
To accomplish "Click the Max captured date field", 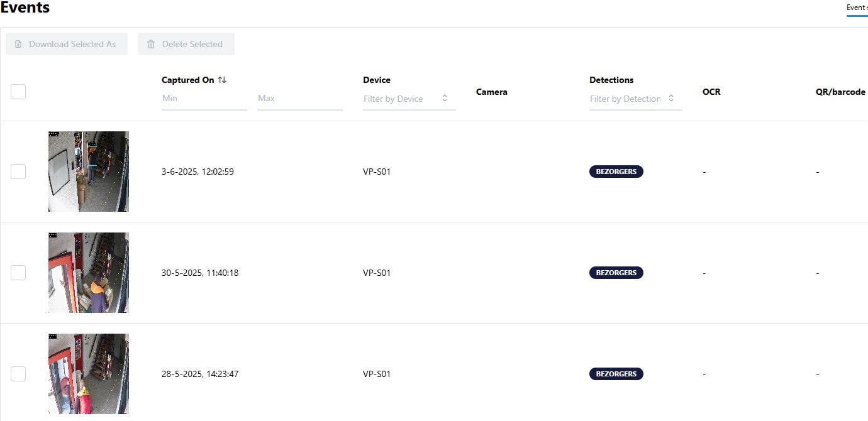I will coord(299,99).
